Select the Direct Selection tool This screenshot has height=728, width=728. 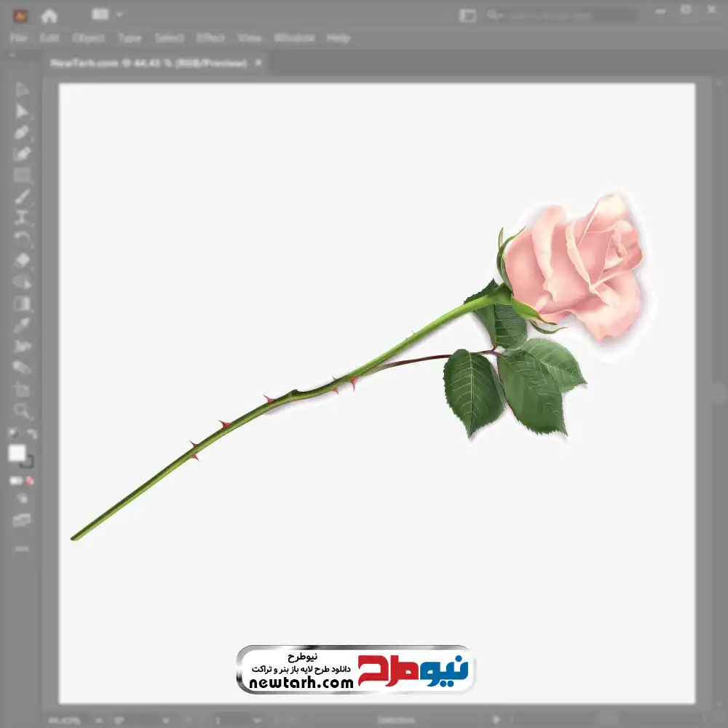[22, 111]
